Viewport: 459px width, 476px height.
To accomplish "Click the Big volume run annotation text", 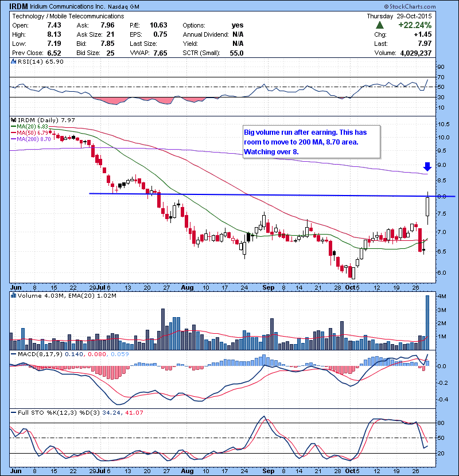I will tap(305, 142).
